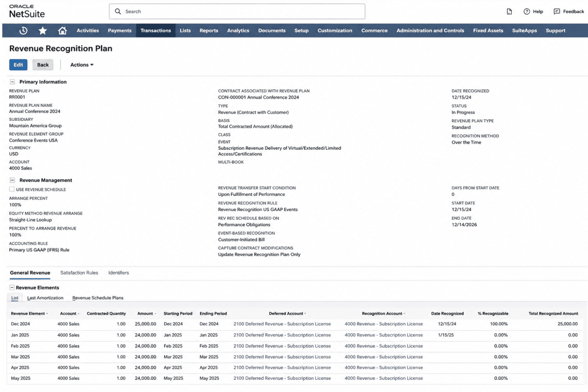This screenshot has width=588, height=392.
Task: Switch to the Identifiers tab
Action: pyautogui.click(x=118, y=273)
